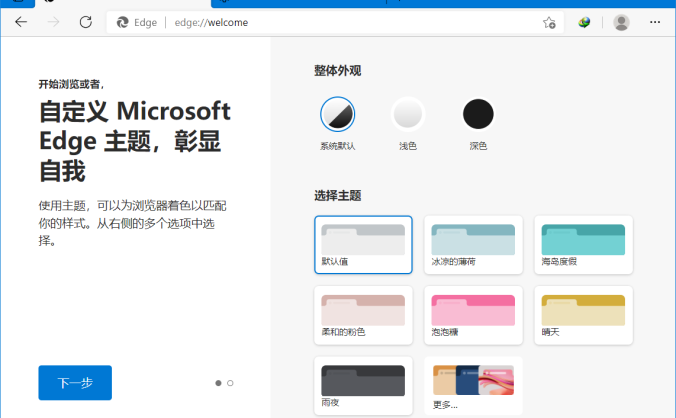Image resolution: width=676 pixels, height=418 pixels.
Task: Choose the 晴天 theme card
Action: [584, 315]
